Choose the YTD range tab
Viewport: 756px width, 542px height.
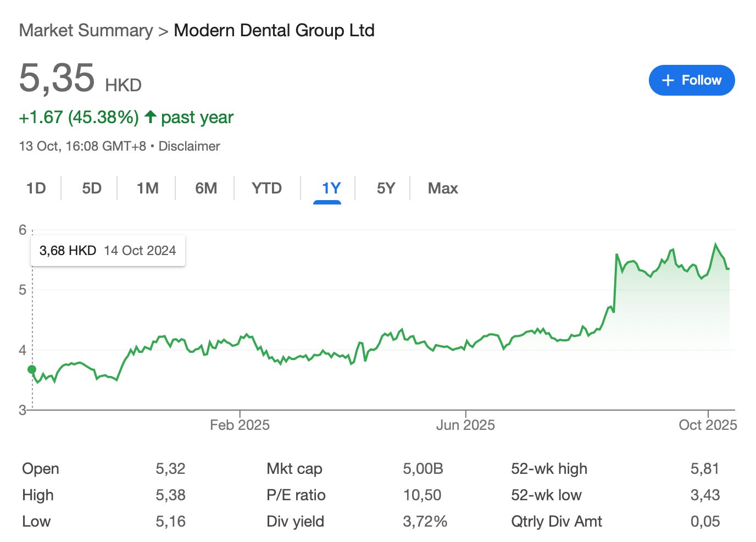(x=266, y=189)
